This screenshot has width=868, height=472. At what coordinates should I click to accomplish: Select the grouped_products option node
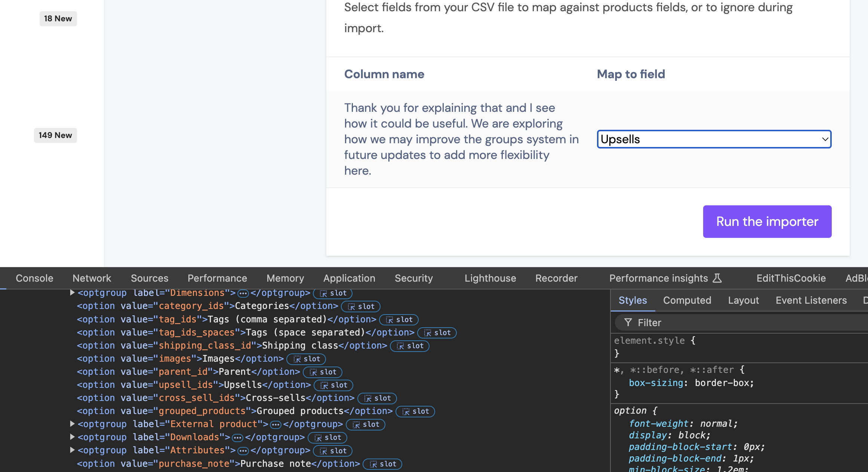pyautogui.click(x=235, y=411)
